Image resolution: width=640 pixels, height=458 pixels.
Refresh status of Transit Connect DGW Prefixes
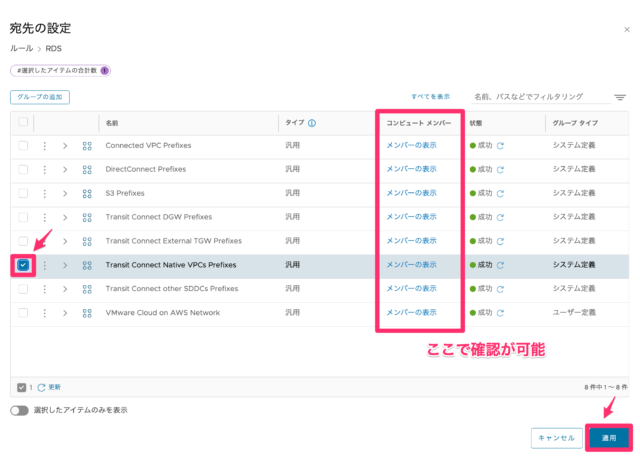[x=500, y=217]
